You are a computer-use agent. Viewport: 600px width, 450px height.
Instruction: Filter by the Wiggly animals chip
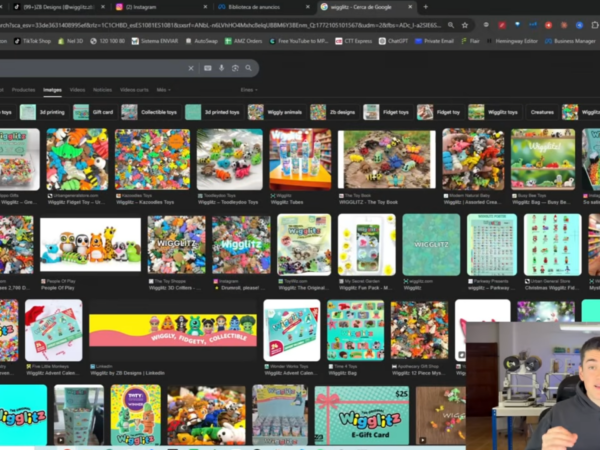[276, 112]
